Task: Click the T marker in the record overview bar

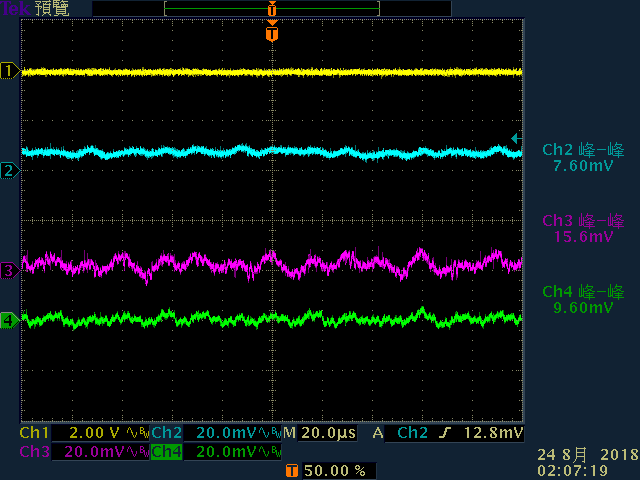Action: pos(272,8)
